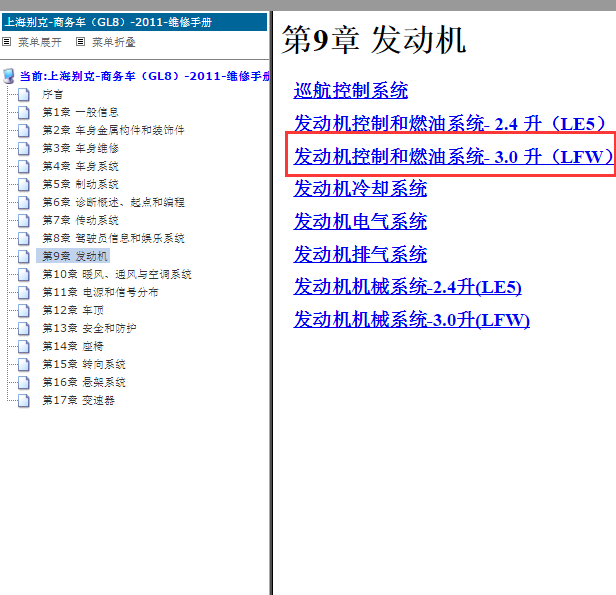
Task: Select 第7章 传动系统 chapter
Action: 81,220
